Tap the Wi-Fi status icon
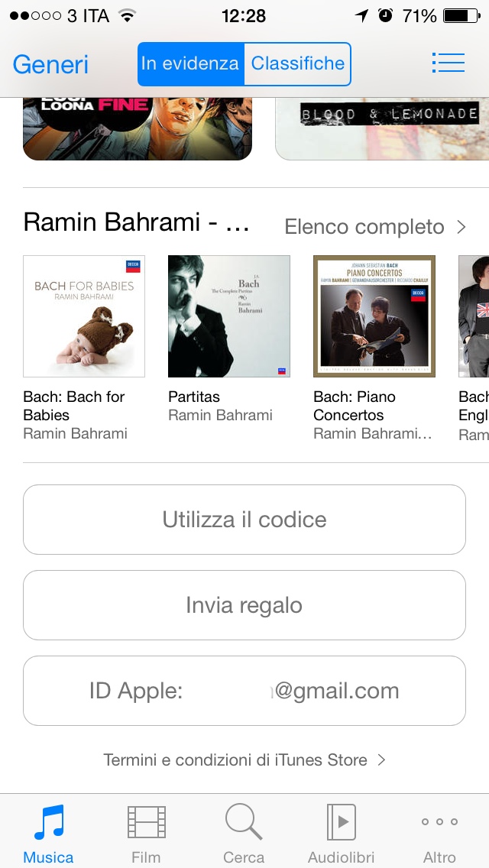489x868 pixels. click(127, 15)
